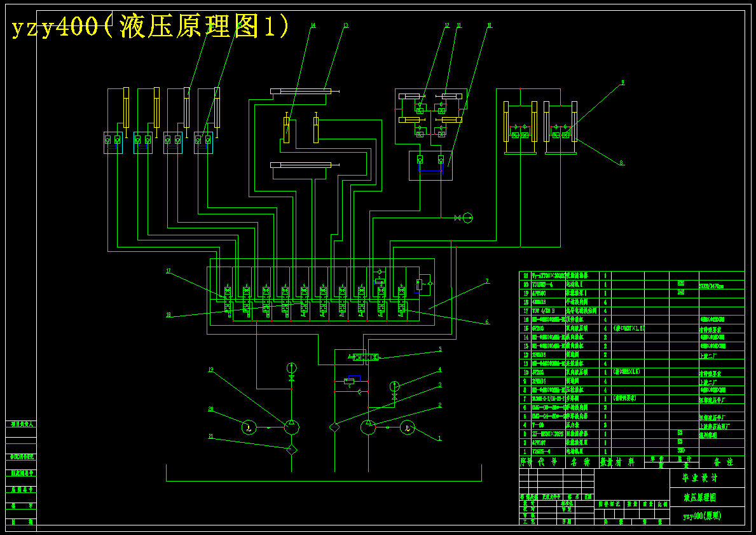
Task: Select the large cyan hydraulic lock box
Action: [x=430, y=165]
